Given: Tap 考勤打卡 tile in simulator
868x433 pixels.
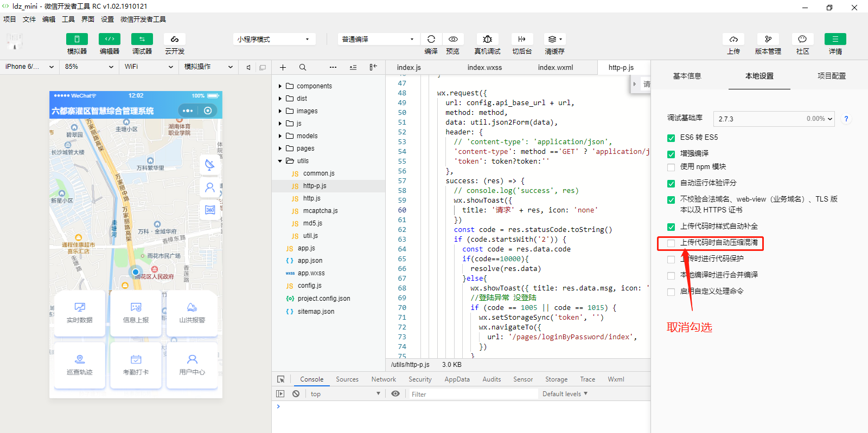Looking at the screenshot, I should [136, 365].
